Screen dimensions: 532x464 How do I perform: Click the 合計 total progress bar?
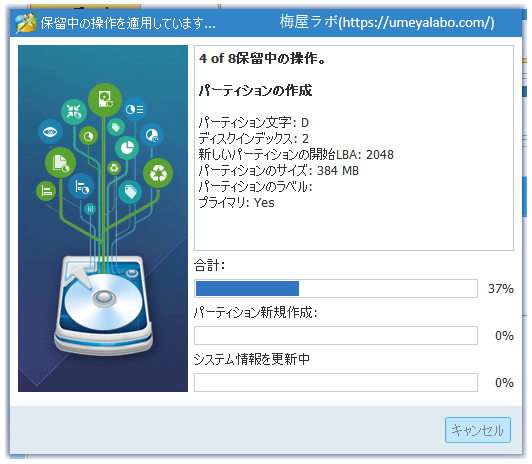(336, 289)
